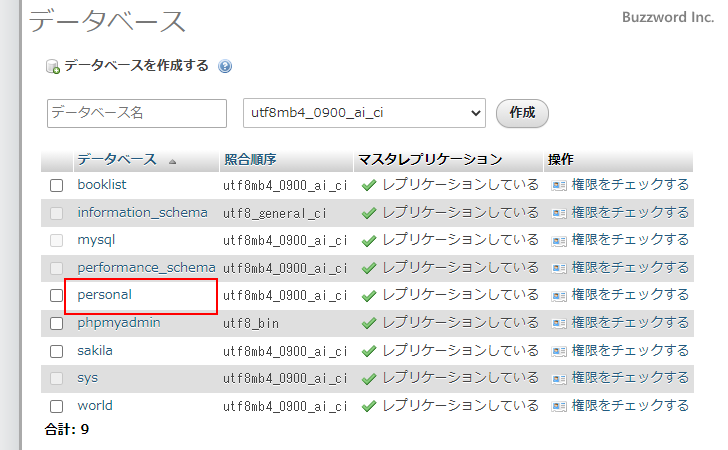Click 権限をチェックする for phpmyadmin
This screenshot has width=728, height=450.
(x=630, y=323)
